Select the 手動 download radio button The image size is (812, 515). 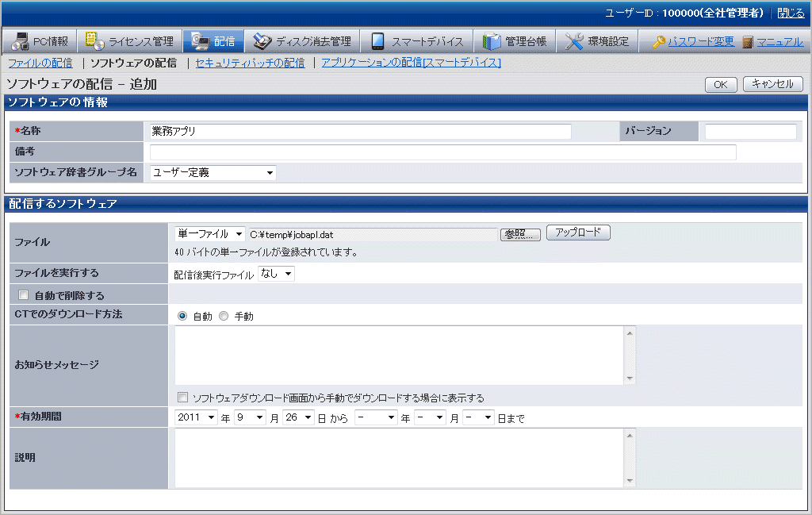224,316
